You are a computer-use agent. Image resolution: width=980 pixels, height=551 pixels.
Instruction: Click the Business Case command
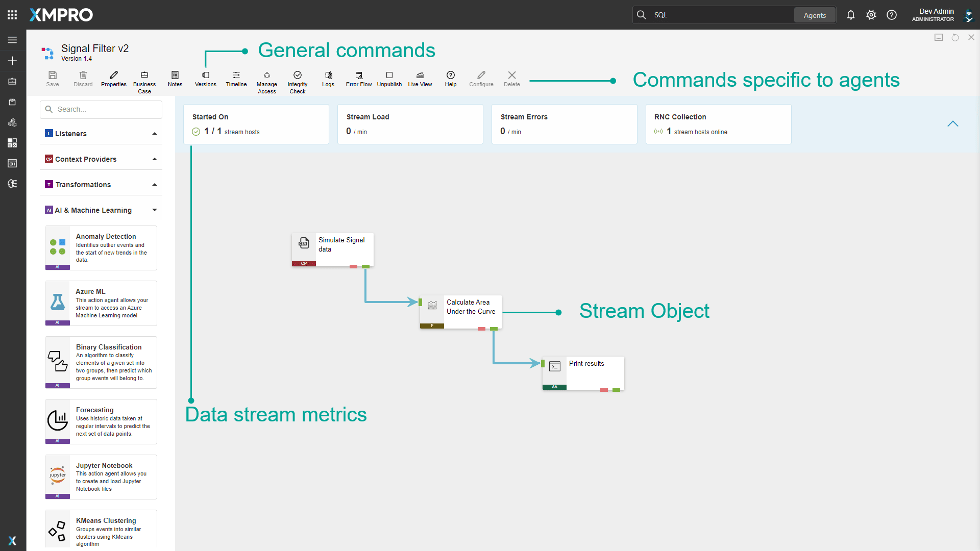click(144, 79)
